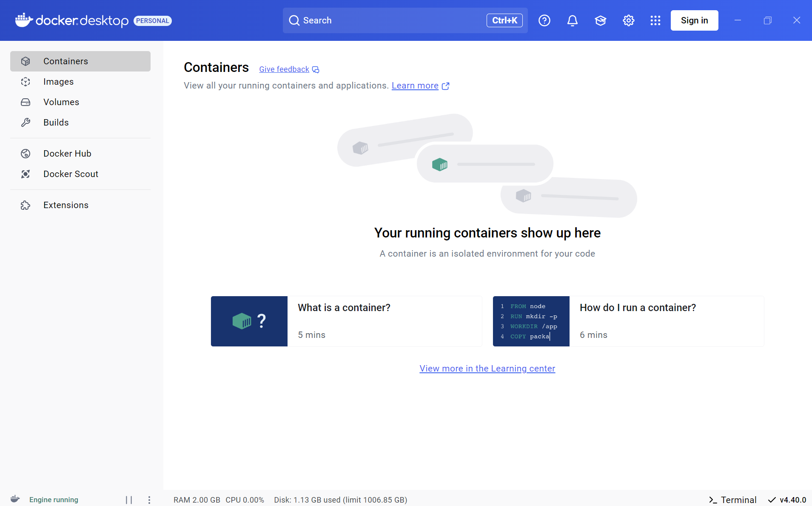Open the nine-dot apps grid
This screenshot has height=506, width=812.
pyautogui.click(x=655, y=20)
